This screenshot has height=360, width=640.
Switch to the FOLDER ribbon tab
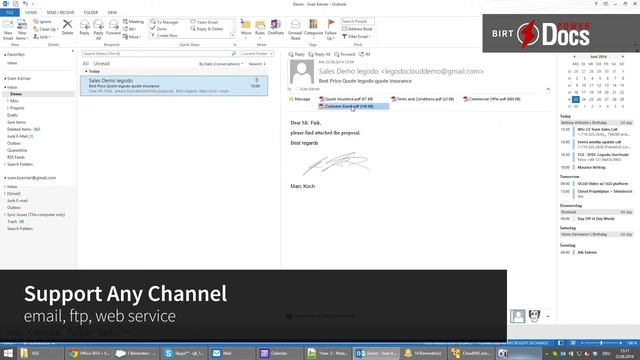tap(91, 13)
